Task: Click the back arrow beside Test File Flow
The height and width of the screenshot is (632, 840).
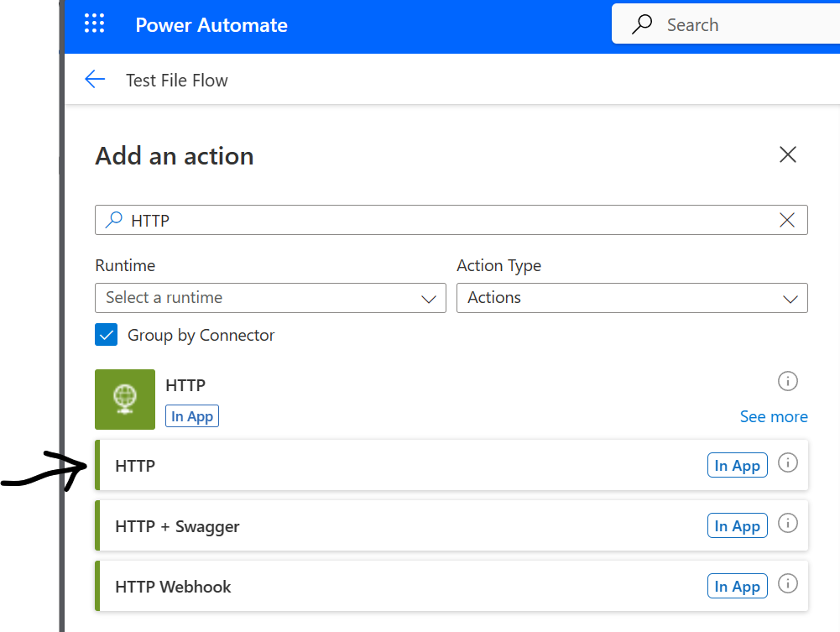Action: click(x=95, y=79)
